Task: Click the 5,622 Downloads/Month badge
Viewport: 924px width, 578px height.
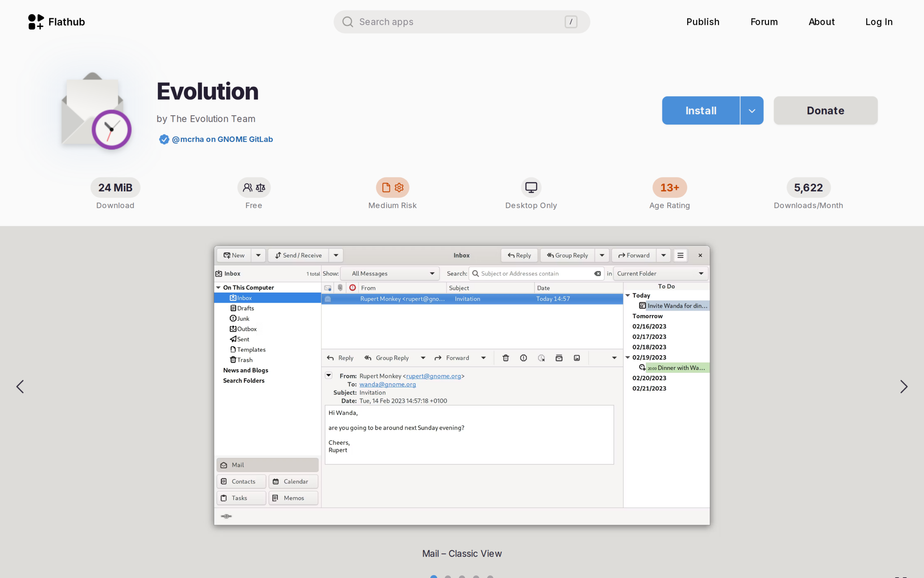Action: click(808, 188)
